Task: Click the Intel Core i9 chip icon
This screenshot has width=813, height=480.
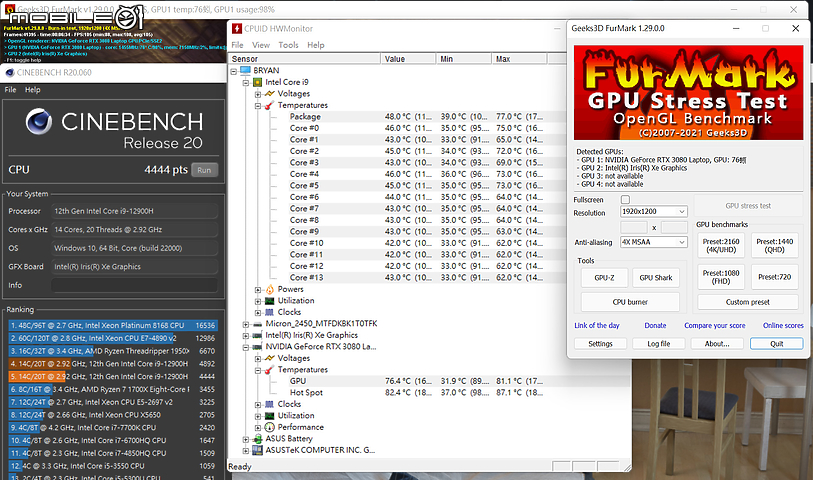Action: coord(257,82)
